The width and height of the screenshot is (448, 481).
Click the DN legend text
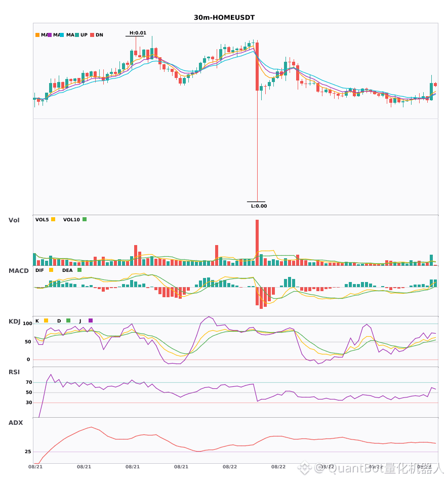coord(99,35)
